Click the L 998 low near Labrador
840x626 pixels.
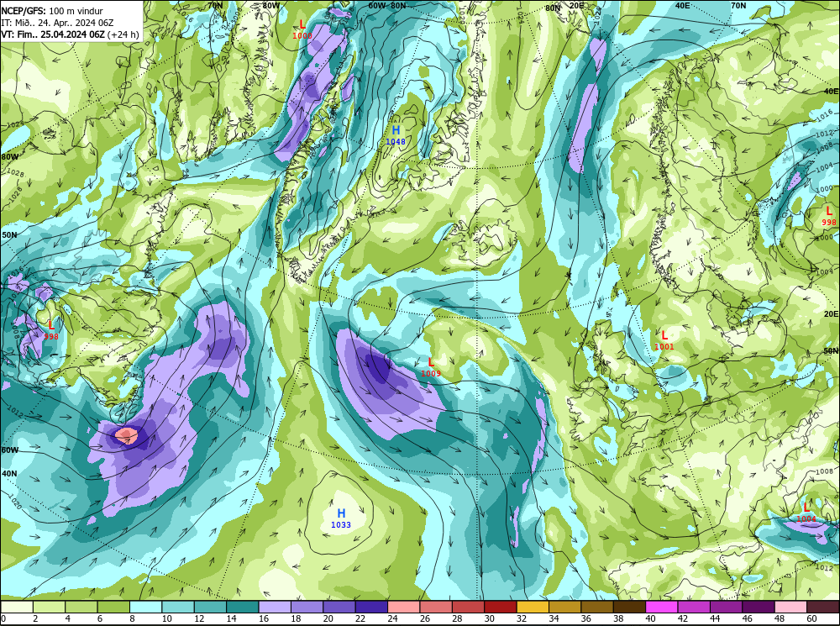[51, 330]
